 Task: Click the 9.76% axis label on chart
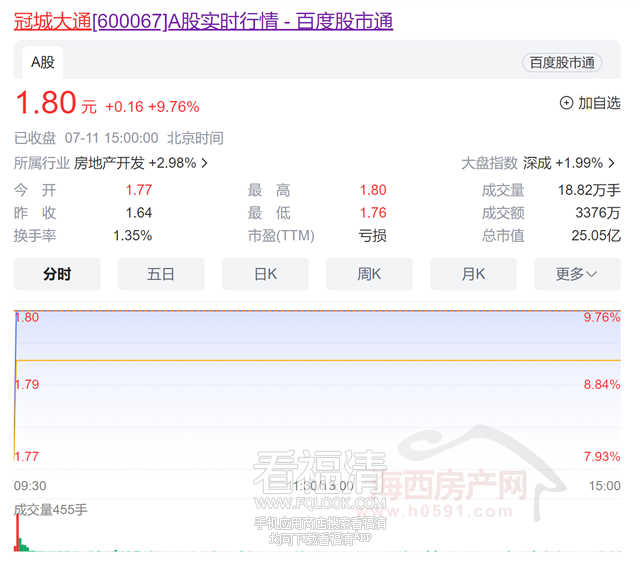[x=602, y=318]
